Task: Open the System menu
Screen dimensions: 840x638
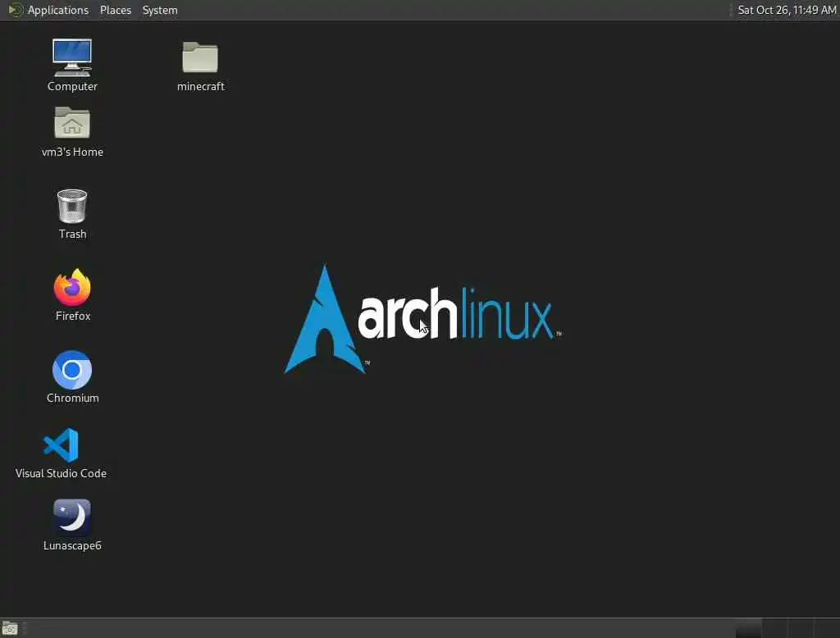Action: click(160, 10)
